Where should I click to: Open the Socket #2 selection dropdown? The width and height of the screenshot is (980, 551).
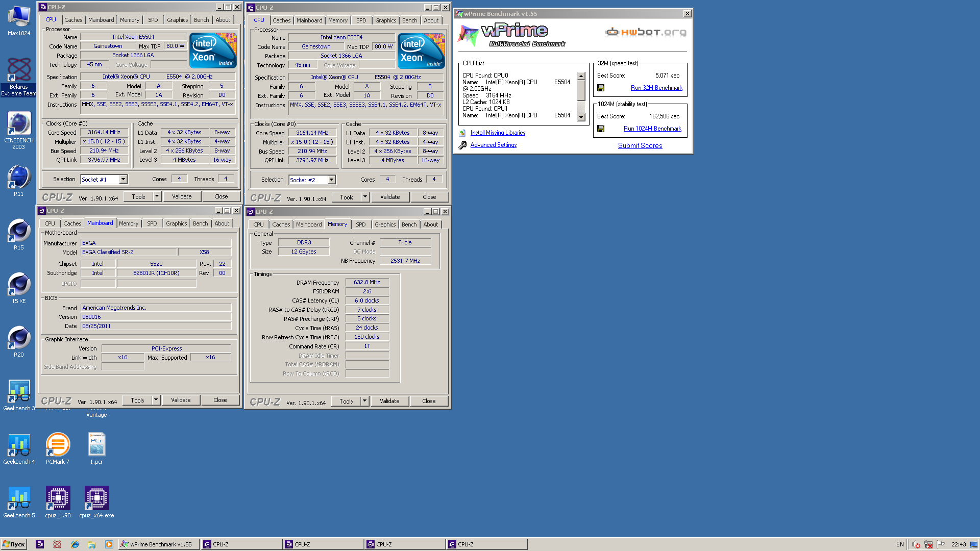[331, 180]
